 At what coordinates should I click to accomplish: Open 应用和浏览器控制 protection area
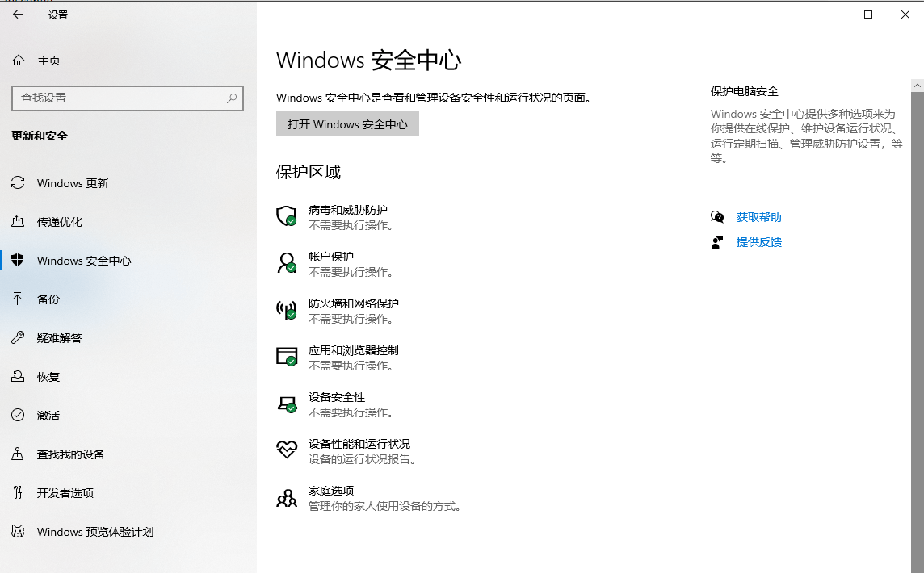338,358
